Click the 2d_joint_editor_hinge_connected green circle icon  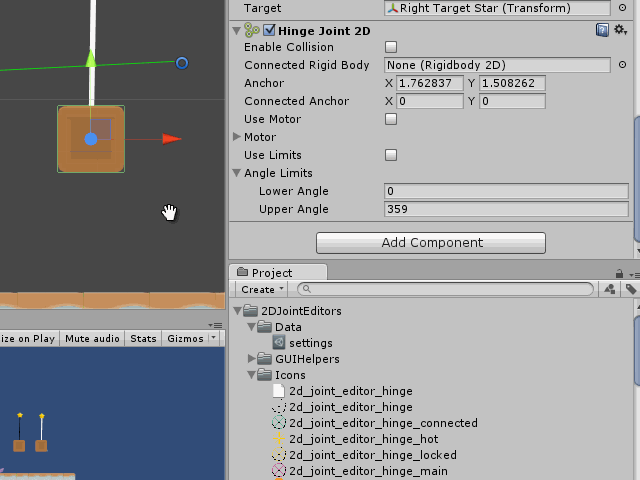point(279,422)
